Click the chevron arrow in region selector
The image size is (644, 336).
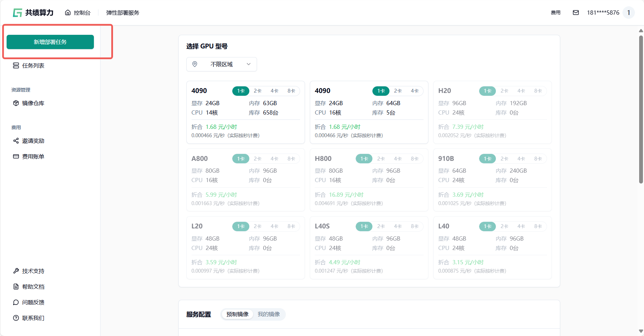tap(249, 64)
